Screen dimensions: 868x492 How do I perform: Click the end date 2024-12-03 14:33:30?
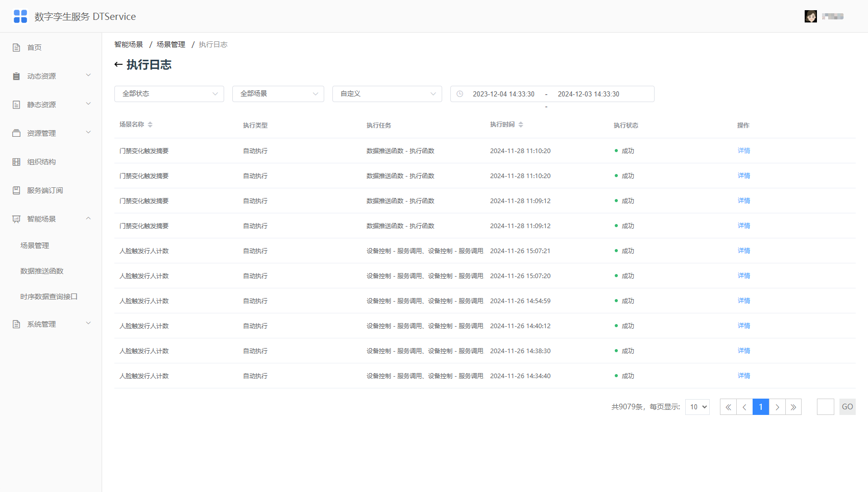pyautogui.click(x=589, y=94)
